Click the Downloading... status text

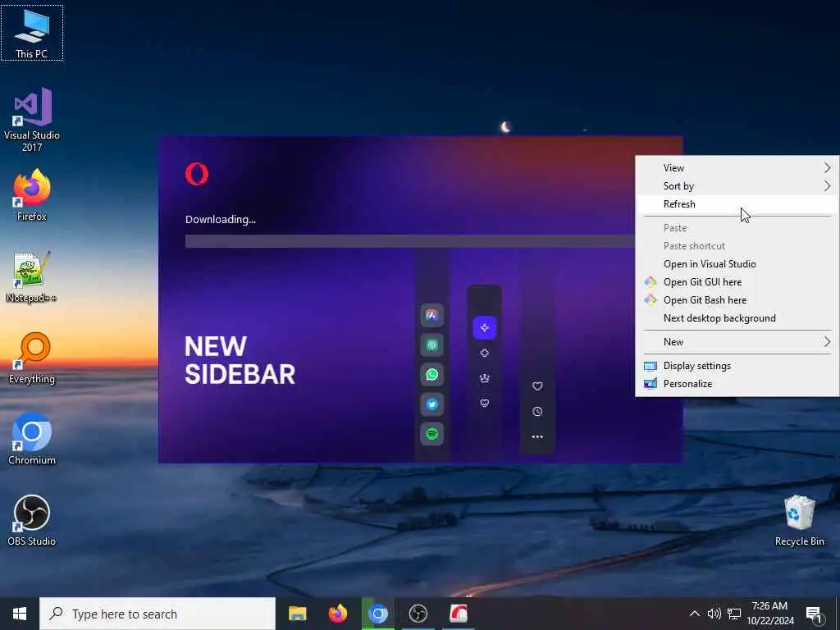[221, 219]
